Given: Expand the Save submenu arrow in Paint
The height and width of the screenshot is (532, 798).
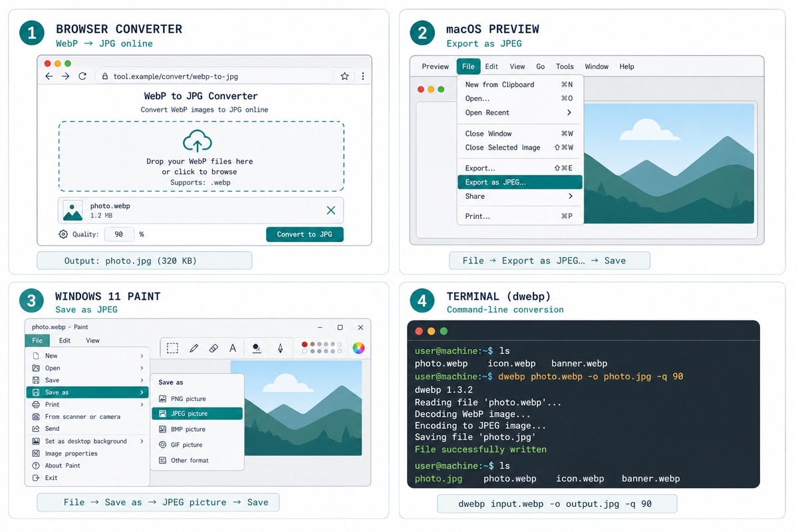Looking at the screenshot, I should pos(142,380).
